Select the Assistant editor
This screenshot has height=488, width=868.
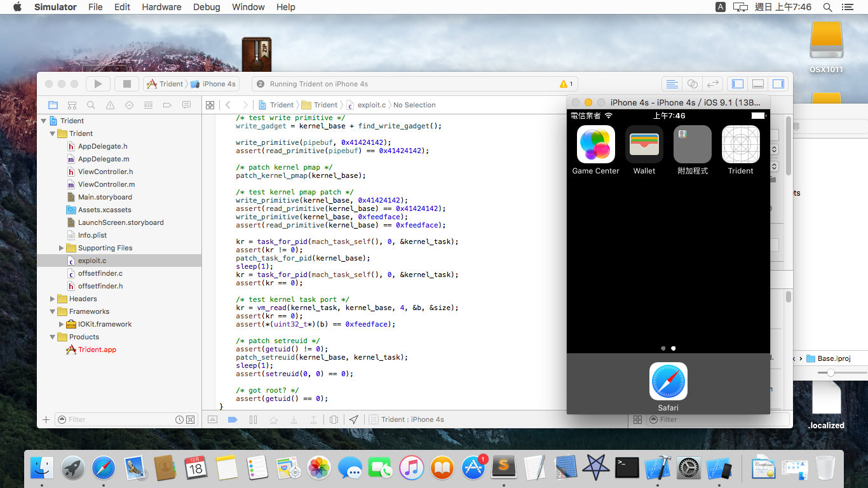tap(693, 84)
